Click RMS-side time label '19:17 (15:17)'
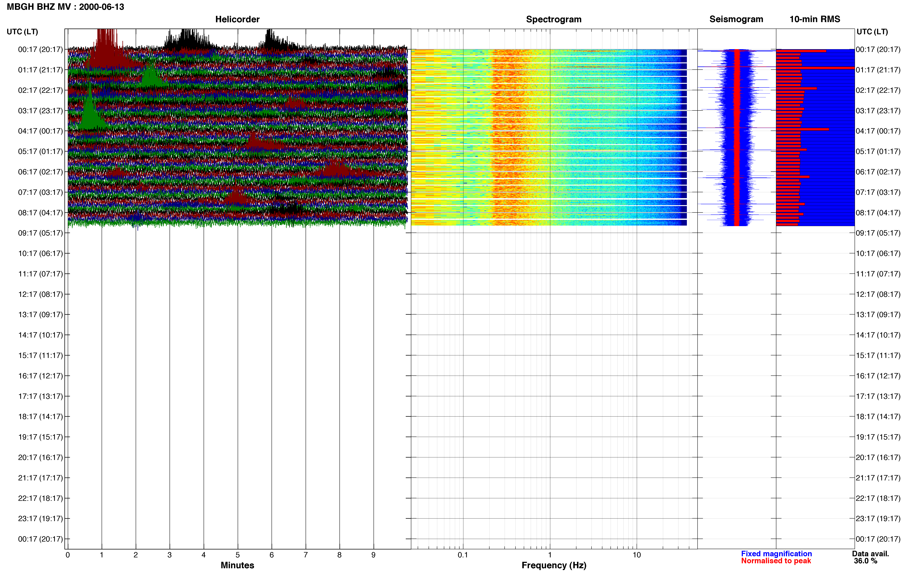 pos(878,437)
